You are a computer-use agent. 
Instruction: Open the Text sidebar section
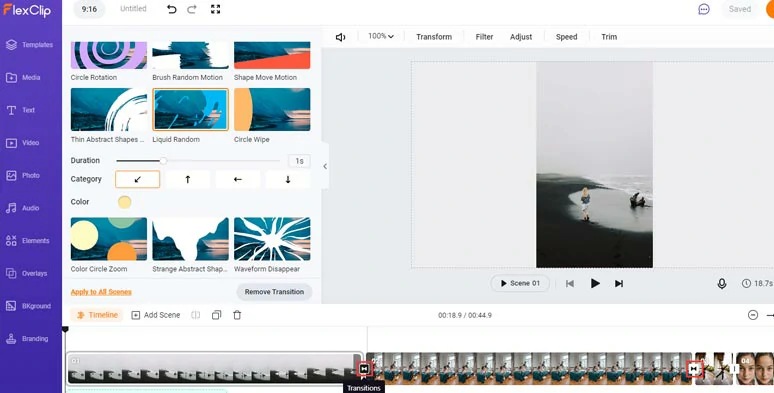[21, 110]
